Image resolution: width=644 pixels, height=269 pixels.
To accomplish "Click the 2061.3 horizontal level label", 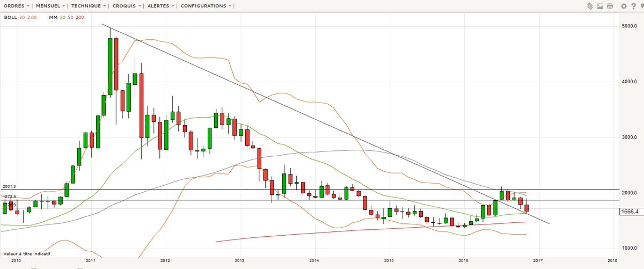I will point(10,186).
